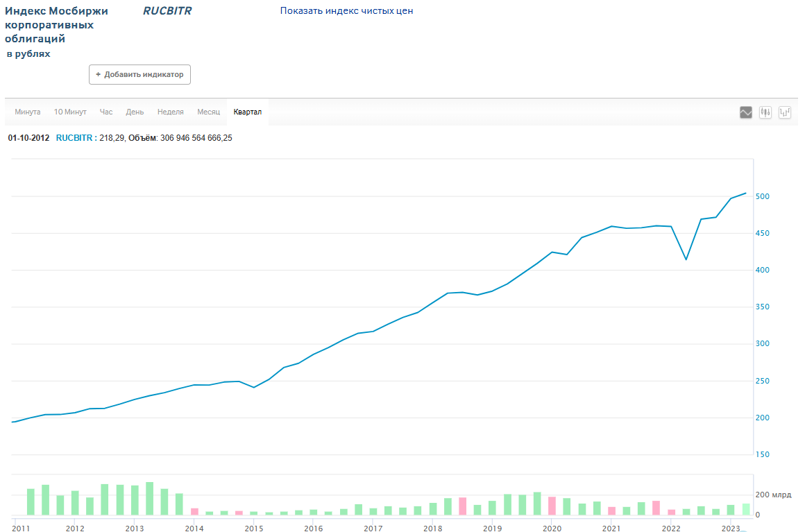Switch to bar (OHLC) chart view icon
805x532 pixels.
(784, 112)
